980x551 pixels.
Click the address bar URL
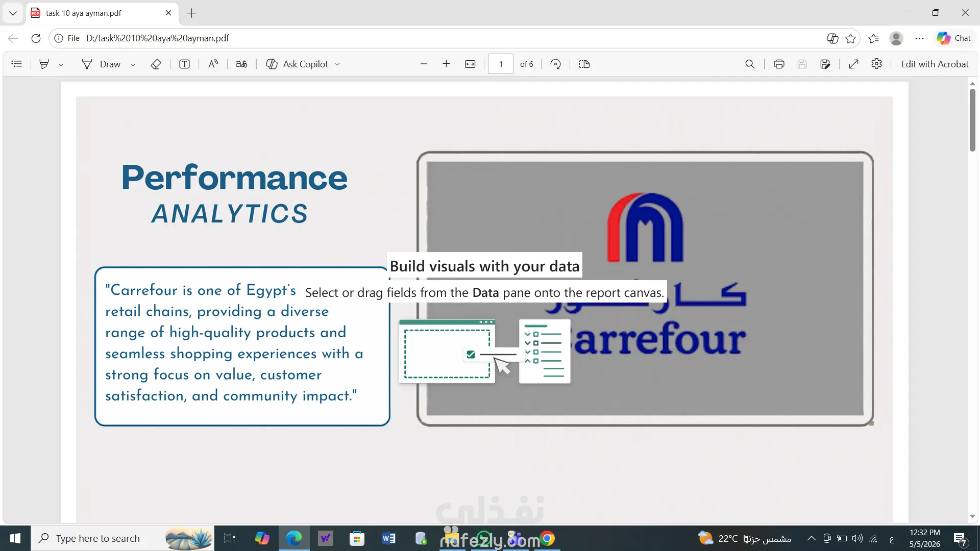[158, 38]
